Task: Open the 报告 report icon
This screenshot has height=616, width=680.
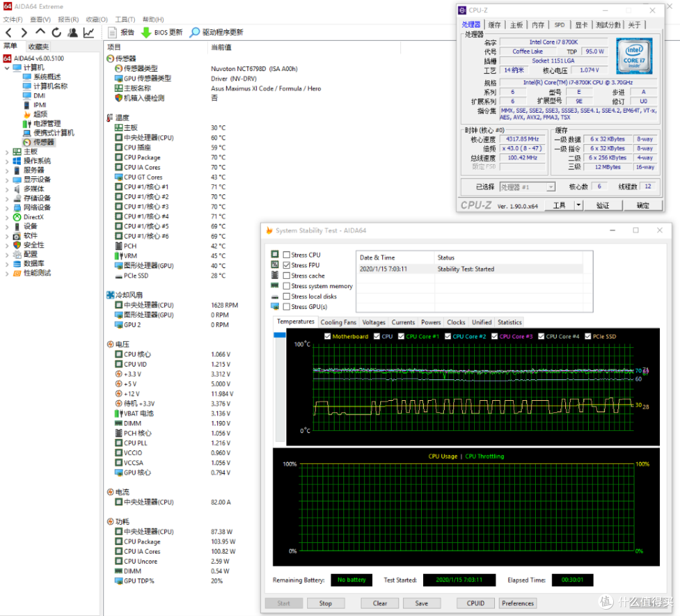Action: tap(112, 33)
